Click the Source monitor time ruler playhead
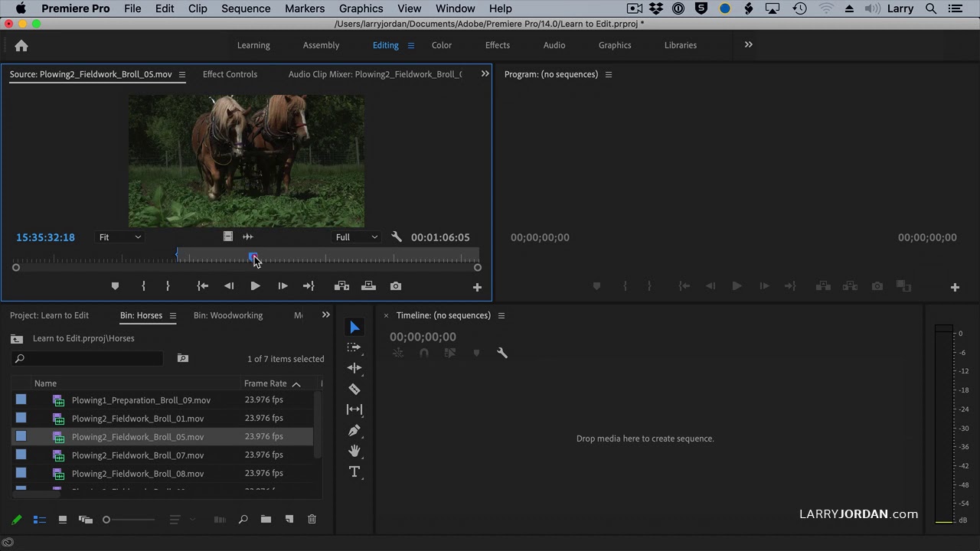 point(253,256)
